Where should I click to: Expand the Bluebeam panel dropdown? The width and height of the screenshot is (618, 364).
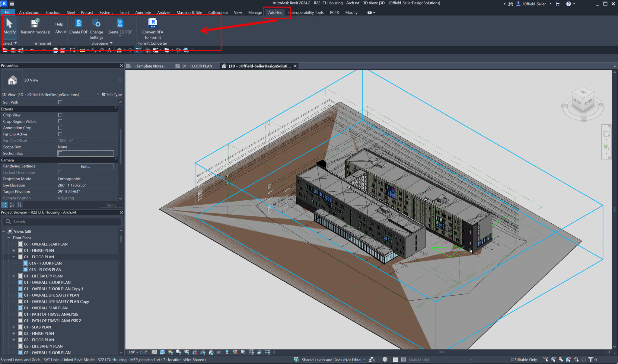click(111, 43)
